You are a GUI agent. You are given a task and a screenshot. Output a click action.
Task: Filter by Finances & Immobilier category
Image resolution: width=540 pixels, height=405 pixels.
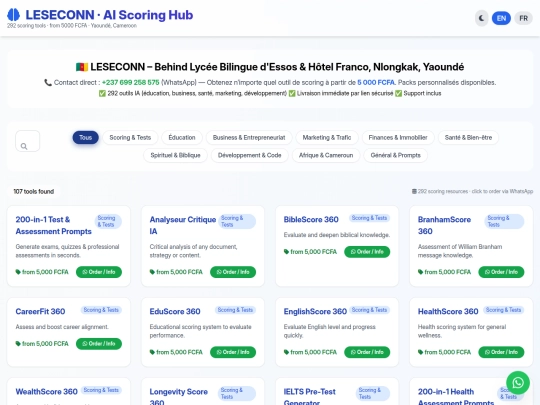pos(398,137)
